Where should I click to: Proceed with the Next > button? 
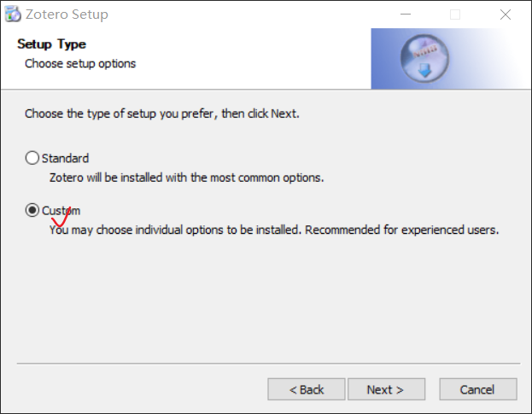387,389
